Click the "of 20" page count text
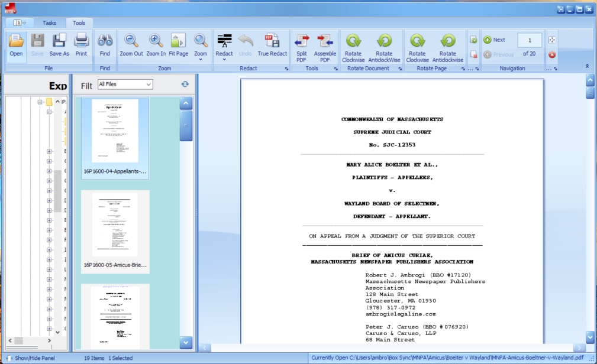Viewport: 597px width, 364px height. pyautogui.click(x=529, y=54)
